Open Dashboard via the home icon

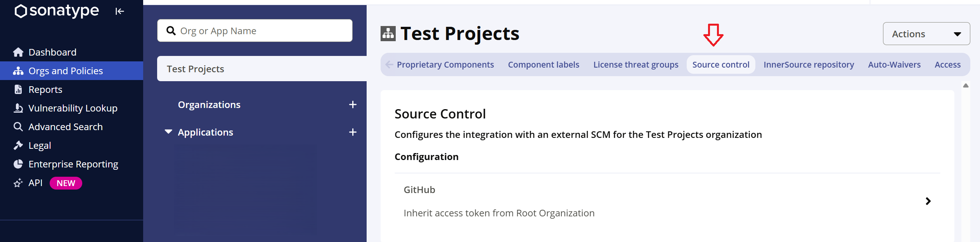point(18,52)
